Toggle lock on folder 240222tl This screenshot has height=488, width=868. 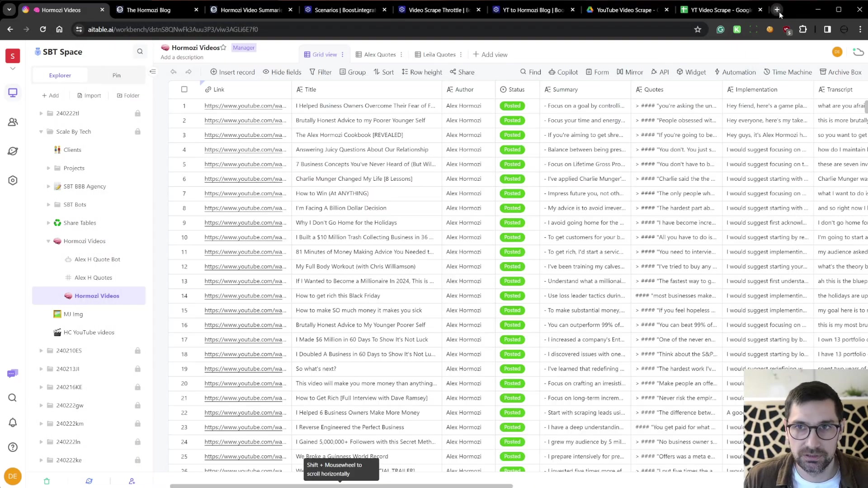(137, 113)
